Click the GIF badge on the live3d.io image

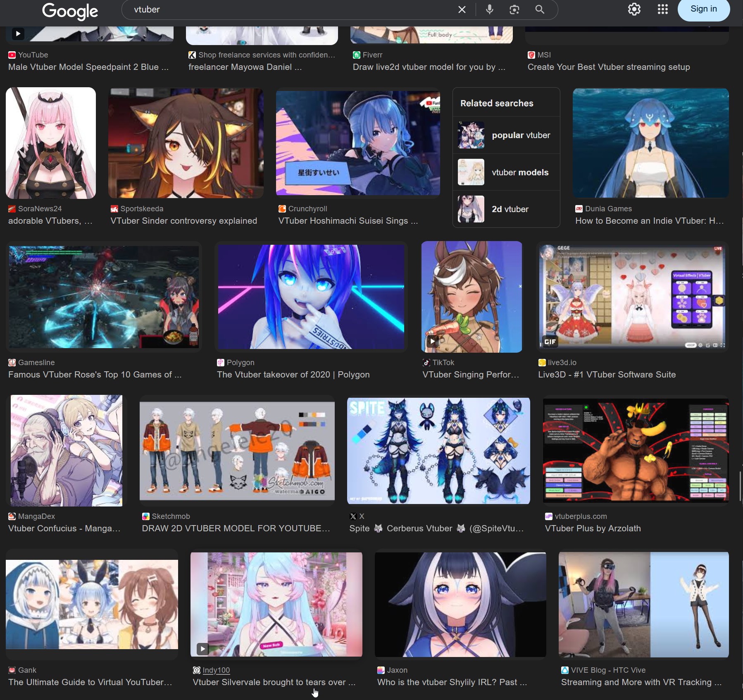[x=550, y=342]
